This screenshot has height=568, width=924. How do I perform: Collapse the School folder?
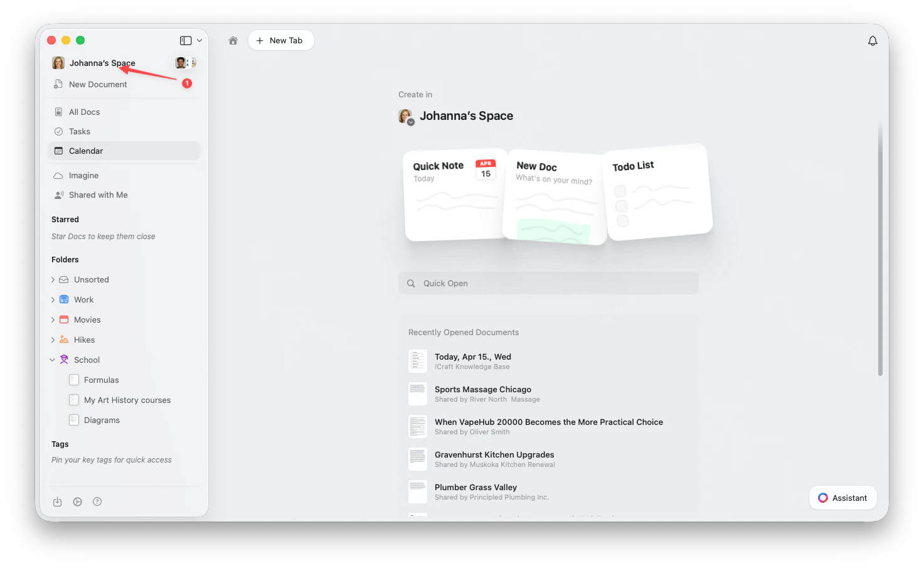tap(53, 359)
